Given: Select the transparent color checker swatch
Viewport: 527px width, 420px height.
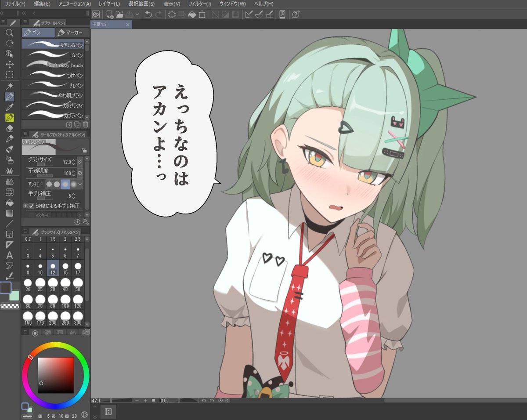Looking at the screenshot, I should coord(9,306).
